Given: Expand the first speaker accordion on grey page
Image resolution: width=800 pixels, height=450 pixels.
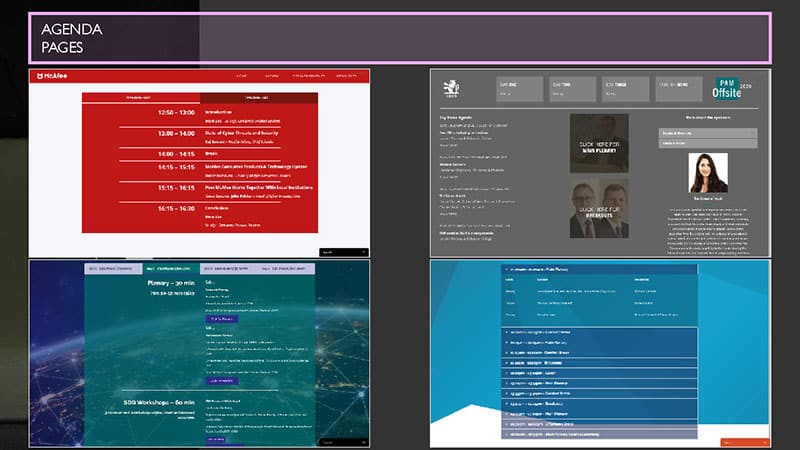Looking at the screenshot, I should (x=708, y=132).
